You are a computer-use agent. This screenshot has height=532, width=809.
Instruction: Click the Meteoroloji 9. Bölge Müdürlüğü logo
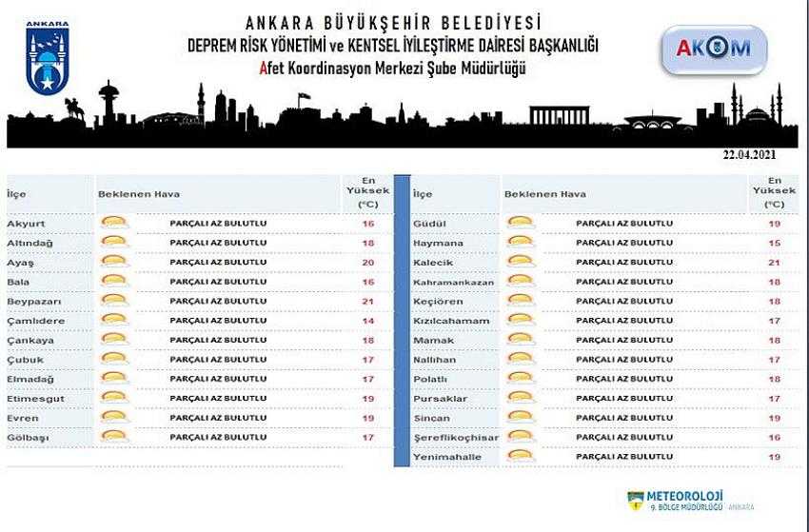point(690,501)
